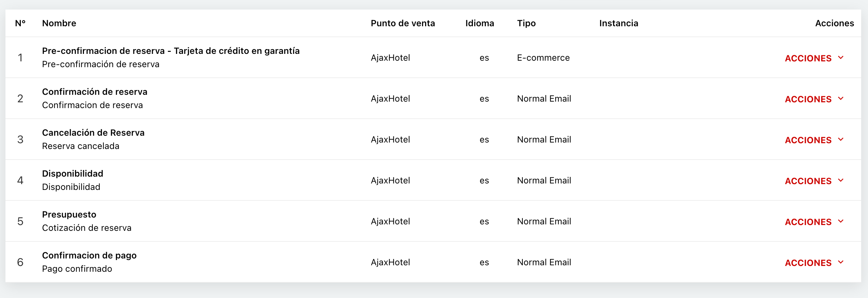Screen dimensions: 868x298
Task: Select the Confirmación de reserva template name
Action: (95, 92)
